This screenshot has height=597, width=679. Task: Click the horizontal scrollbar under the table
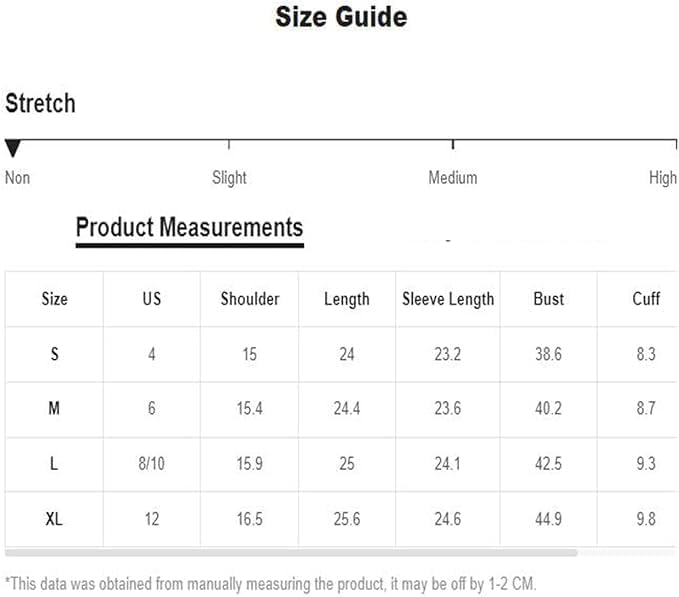click(x=291, y=553)
